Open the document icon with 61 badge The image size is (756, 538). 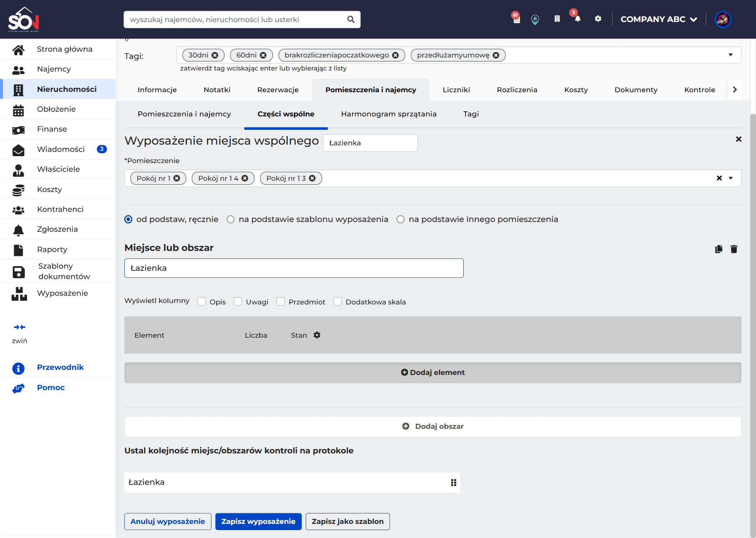516,19
